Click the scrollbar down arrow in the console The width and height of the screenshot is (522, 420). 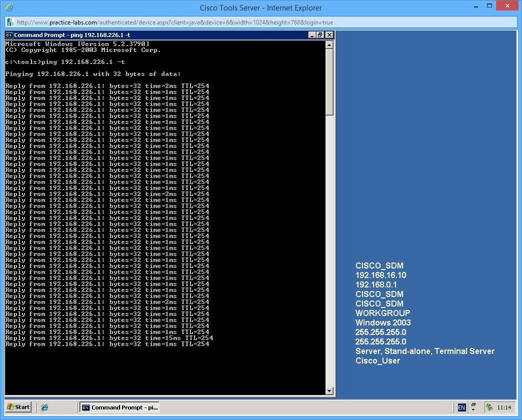[329, 391]
